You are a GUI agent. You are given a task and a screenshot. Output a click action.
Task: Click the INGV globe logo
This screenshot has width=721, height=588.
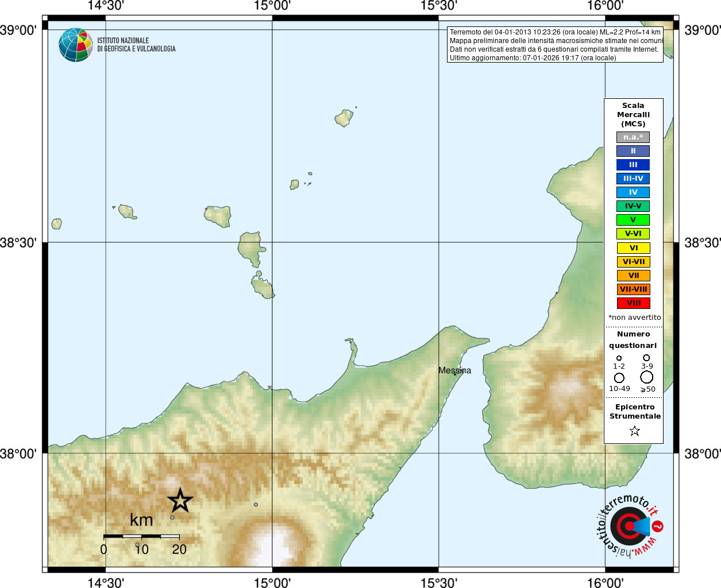point(75,45)
